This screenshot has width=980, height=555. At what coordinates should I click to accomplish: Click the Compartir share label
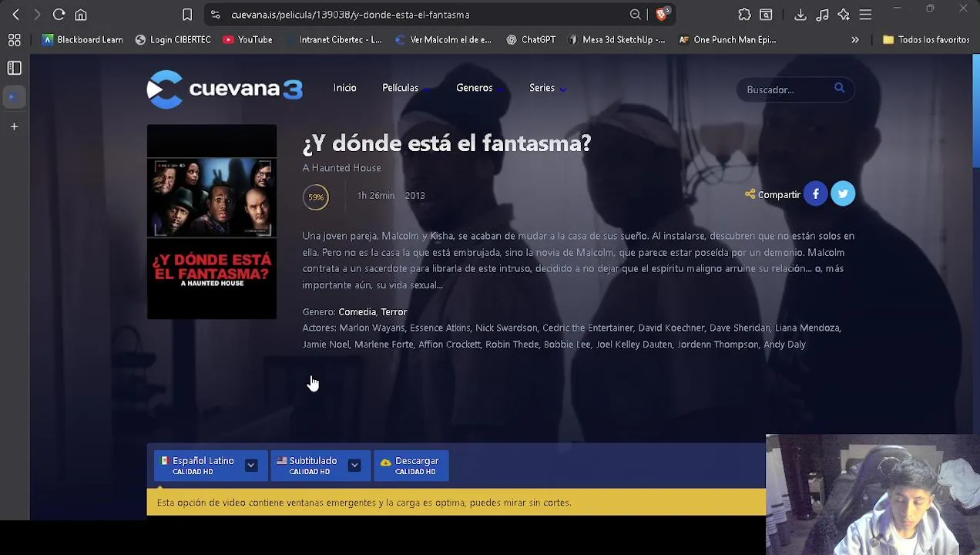pyautogui.click(x=773, y=195)
